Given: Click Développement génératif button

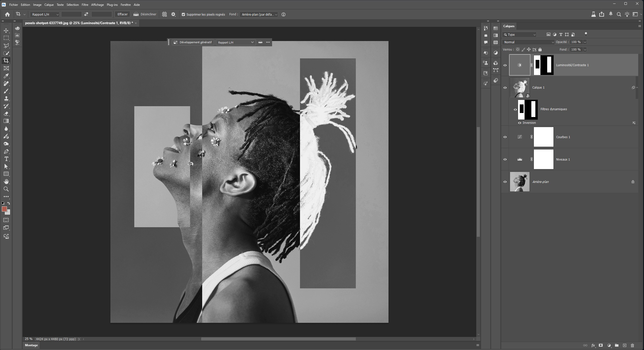Looking at the screenshot, I should pyautogui.click(x=193, y=42).
